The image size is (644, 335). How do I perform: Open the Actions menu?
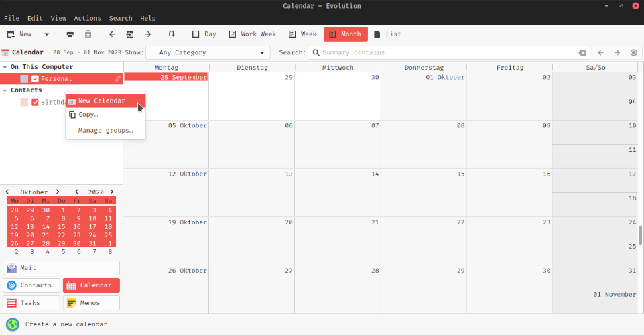pos(88,19)
